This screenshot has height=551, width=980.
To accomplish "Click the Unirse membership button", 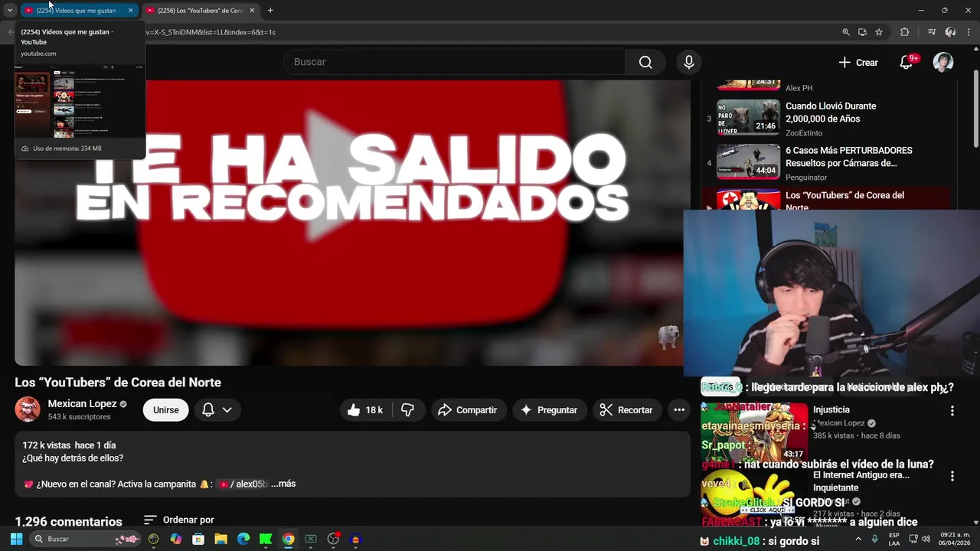I will 165,410.
